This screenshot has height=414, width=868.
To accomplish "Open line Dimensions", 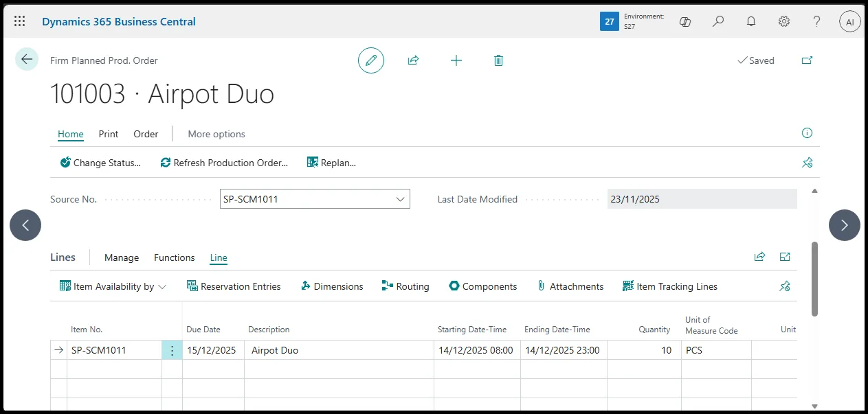I will pyautogui.click(x=332, y=286).
